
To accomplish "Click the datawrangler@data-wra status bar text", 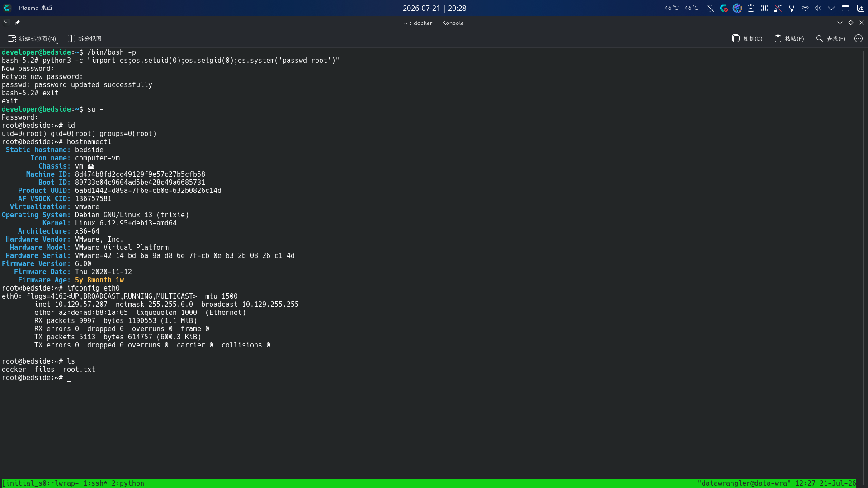I will 744,483.
